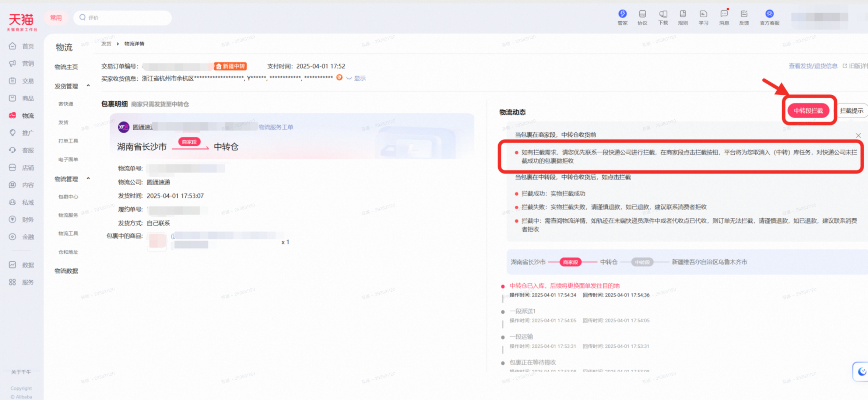Open 物流服务 submenu item

coord(68,215)
